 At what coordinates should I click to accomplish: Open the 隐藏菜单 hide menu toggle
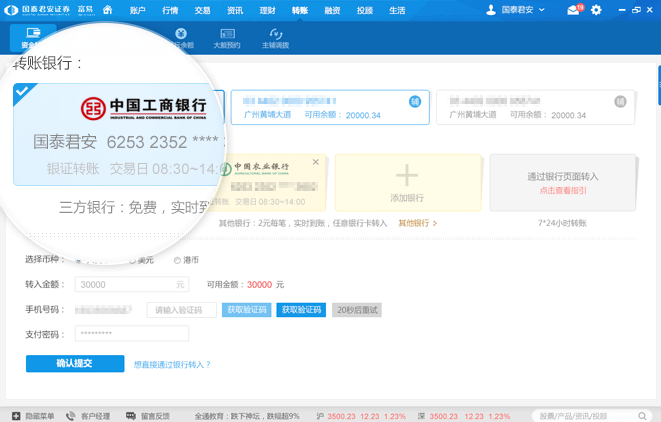(x=15, y=415)
